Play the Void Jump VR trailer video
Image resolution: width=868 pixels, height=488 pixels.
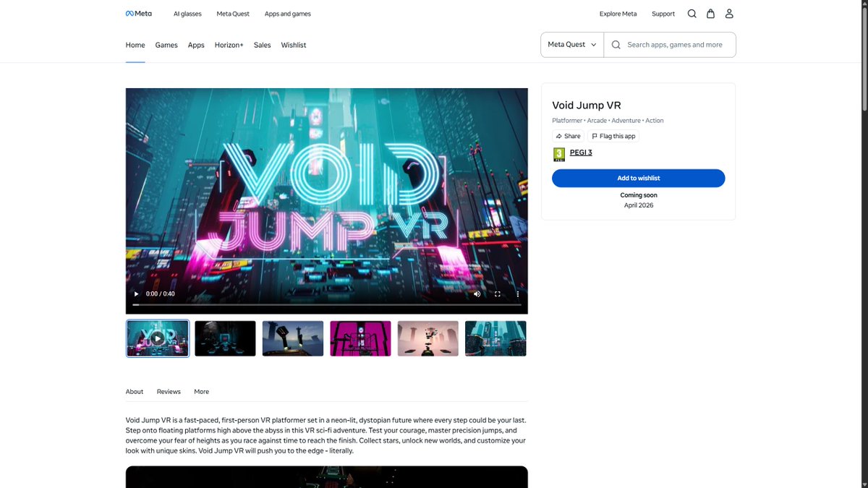(x=136, y=294)
